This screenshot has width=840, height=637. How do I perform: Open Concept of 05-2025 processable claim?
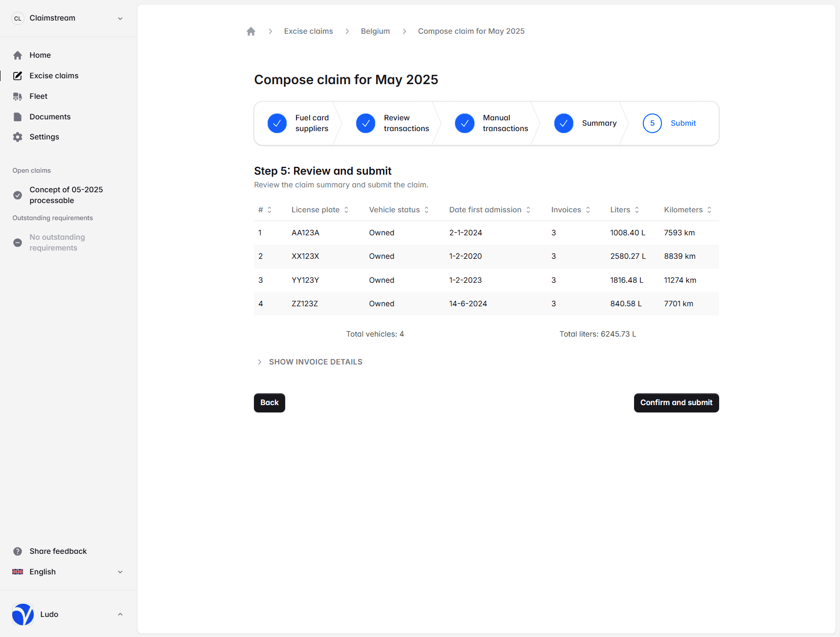(x=66, y=195)
